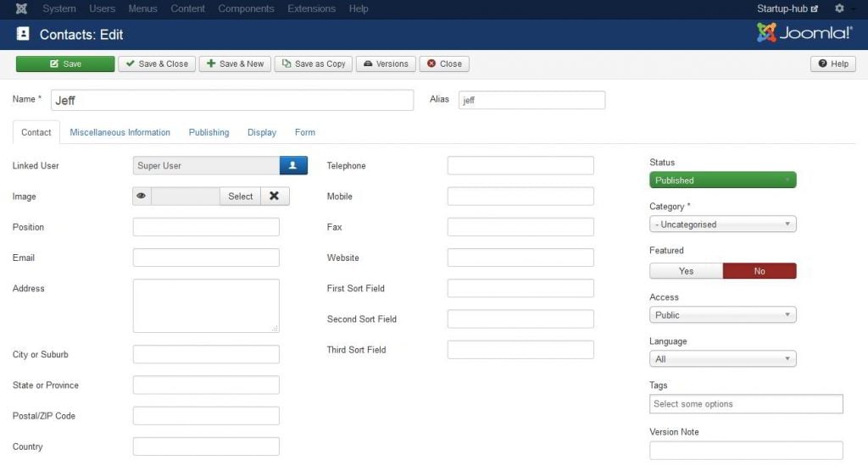The image size is (868, 471).
Task: Set Featured to Yes
Action: pos(686,271)
